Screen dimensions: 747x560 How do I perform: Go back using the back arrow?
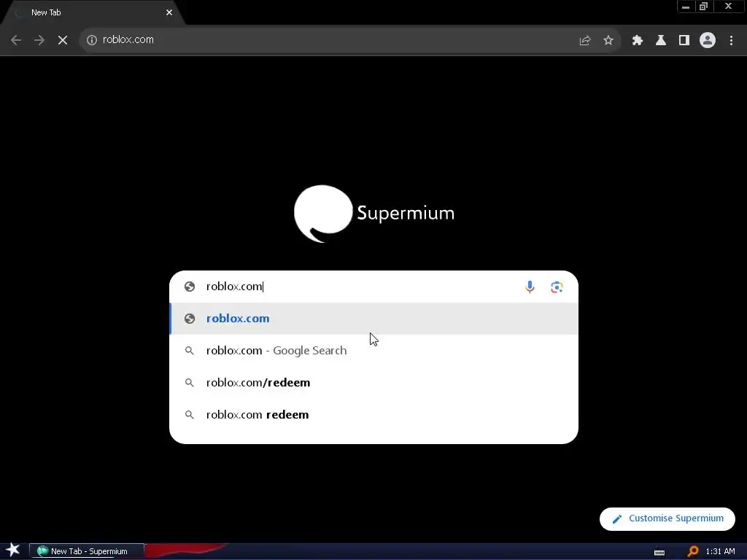(16, 40)
